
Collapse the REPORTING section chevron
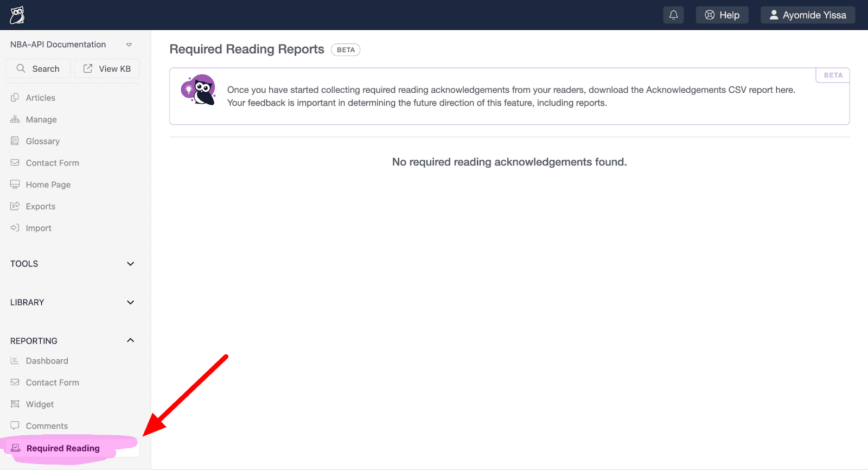[x=130, y=340]
